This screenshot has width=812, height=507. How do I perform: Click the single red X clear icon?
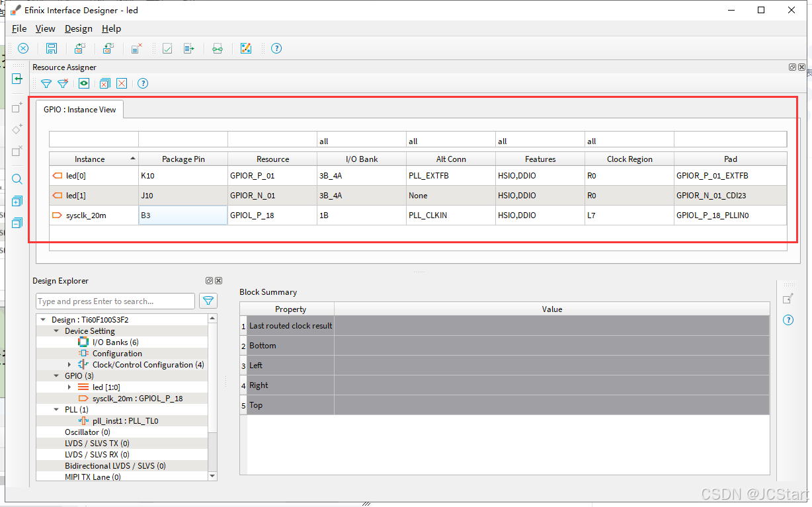pos(122,83)
